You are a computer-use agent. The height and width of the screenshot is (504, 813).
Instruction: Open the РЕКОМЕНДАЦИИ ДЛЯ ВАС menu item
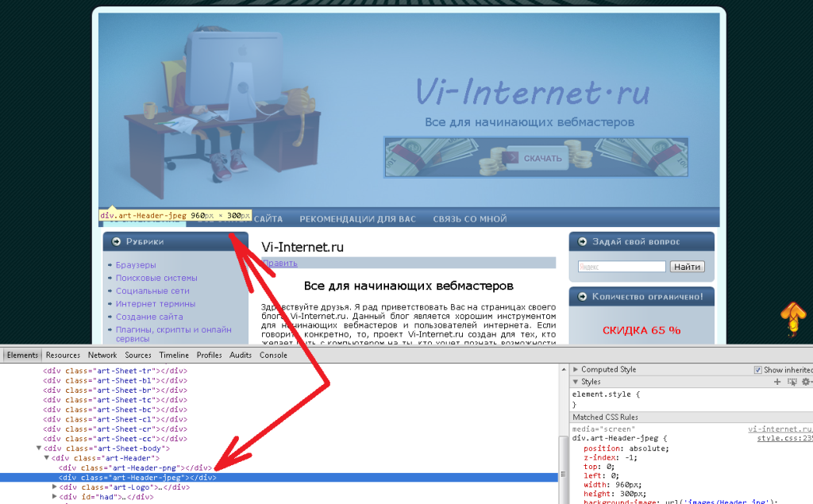[x=357, y=219]
